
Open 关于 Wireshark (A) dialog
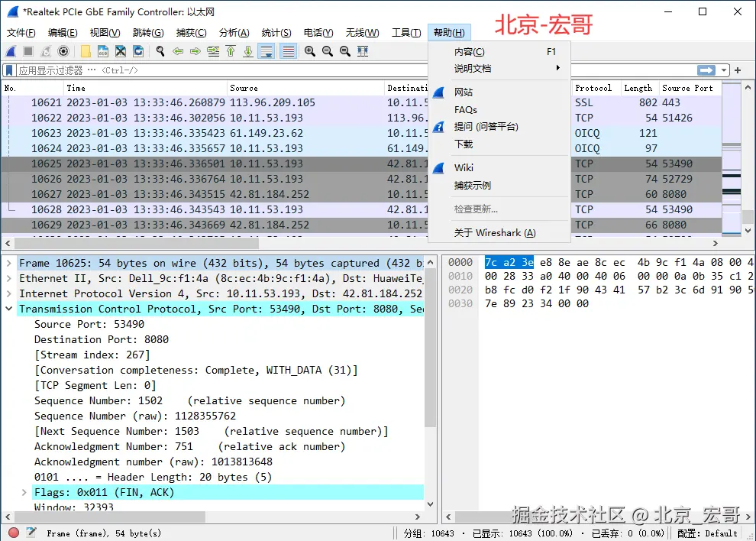[499, 232]
